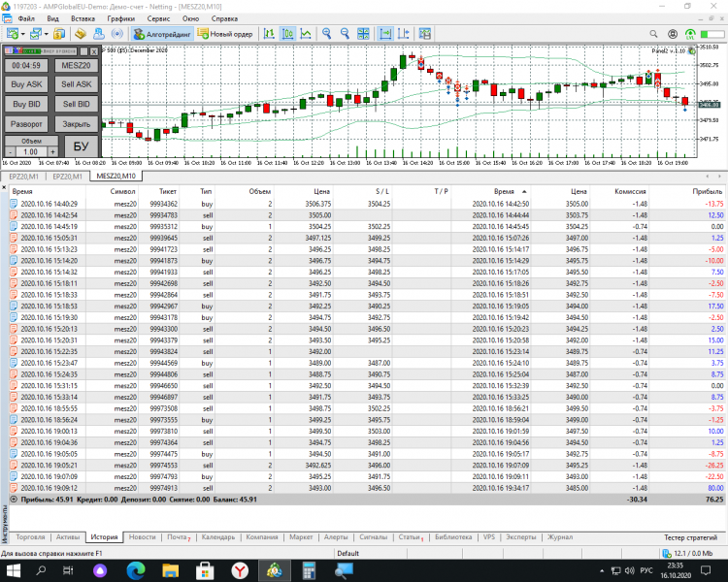Open the search magnifier at top right

tap(653, 34)
